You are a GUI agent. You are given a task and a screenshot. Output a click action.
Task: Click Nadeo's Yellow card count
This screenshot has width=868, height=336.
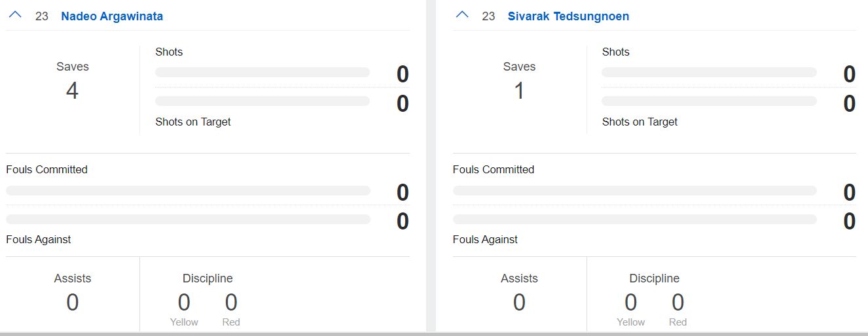pos(184,303)
